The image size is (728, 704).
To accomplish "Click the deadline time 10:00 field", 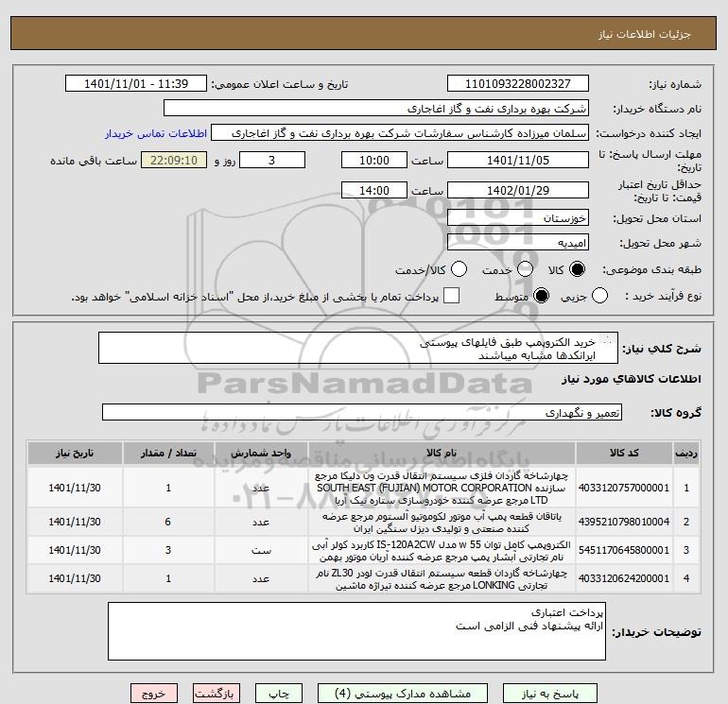I will 374,161.
